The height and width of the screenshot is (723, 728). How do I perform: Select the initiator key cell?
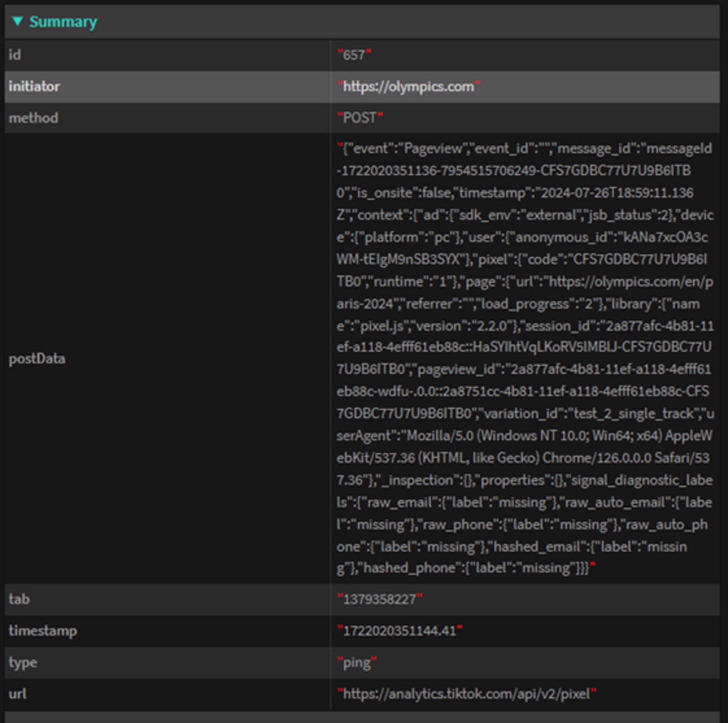pyautogui.click(x=167, y=86)
